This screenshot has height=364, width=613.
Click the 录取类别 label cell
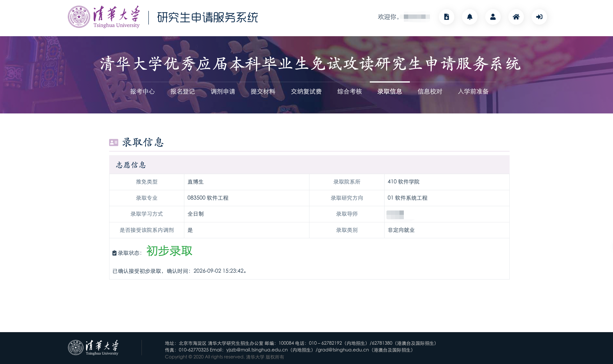click(347, 230)
